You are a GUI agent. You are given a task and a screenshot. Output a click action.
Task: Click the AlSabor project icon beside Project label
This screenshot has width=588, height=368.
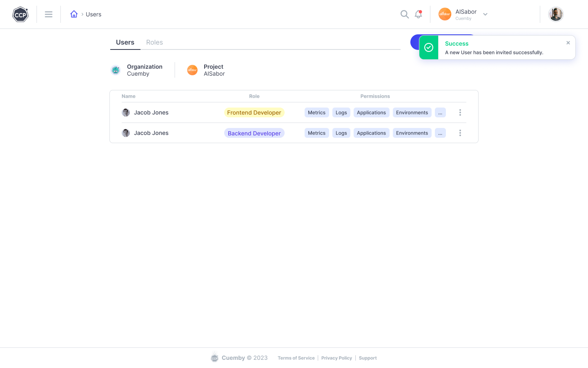(192, 70)
